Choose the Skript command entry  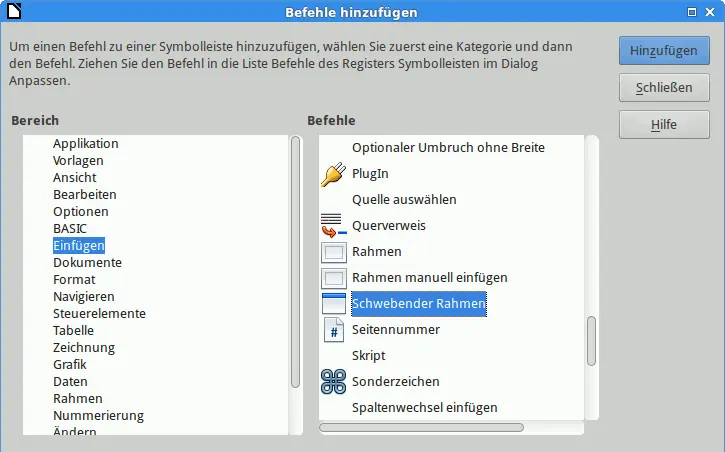click(x=368, y=355)
